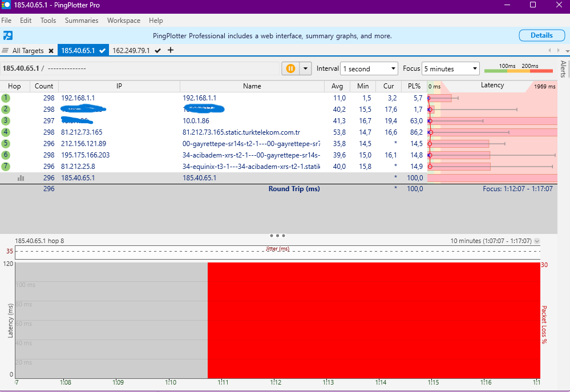570x392 pixels.
Task: Click the three-dot splitter handle above graph
Action: click(277, 236)
